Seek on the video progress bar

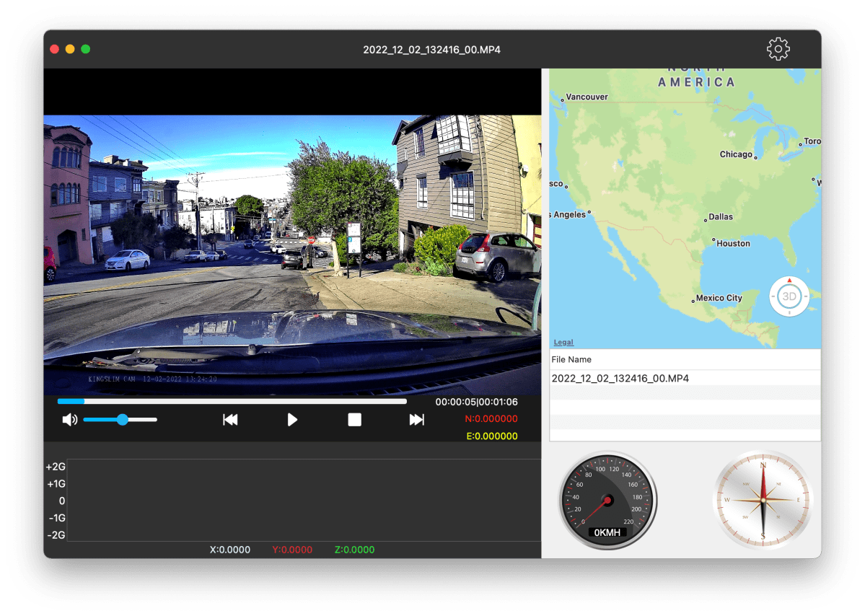coord(231,401)
